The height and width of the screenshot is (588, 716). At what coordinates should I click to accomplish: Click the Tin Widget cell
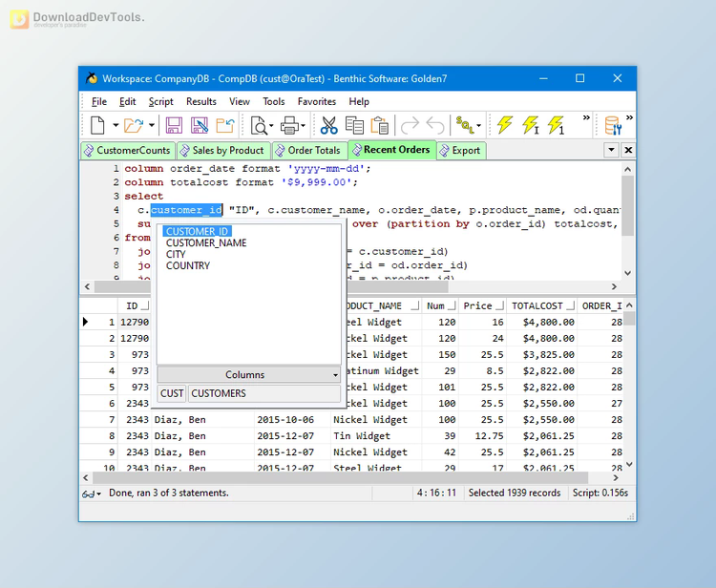pyautogui.click(x=376, y=436)
